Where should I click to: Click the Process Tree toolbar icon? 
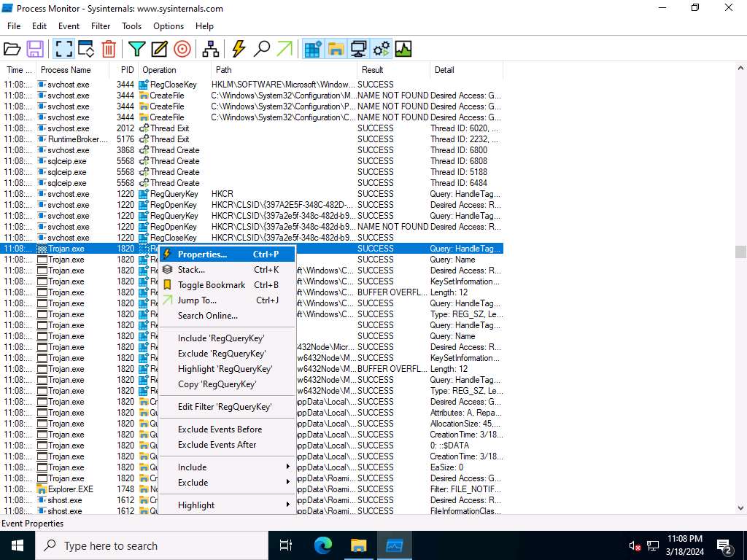pos(211,49)
